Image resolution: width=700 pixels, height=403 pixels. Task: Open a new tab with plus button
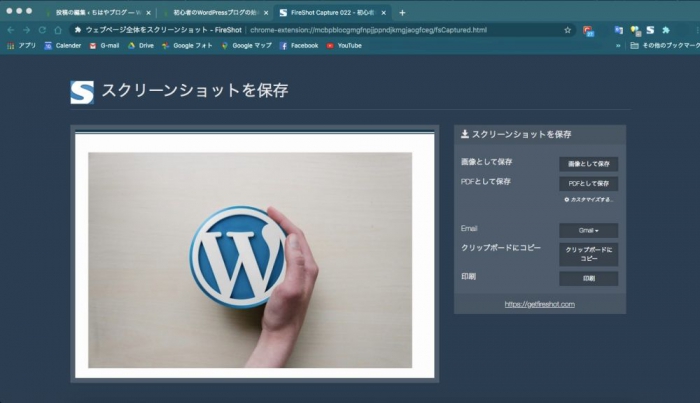(x=402, y=13)
